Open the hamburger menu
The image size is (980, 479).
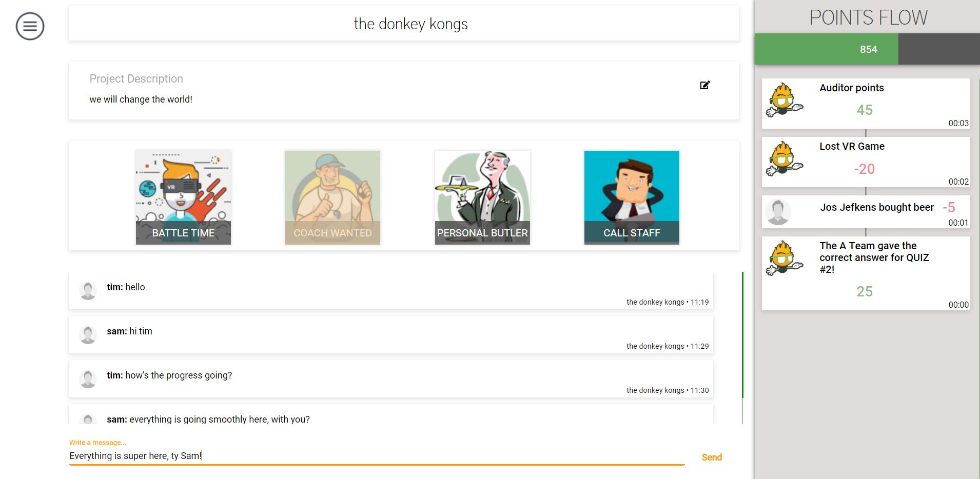click(30, 26)
